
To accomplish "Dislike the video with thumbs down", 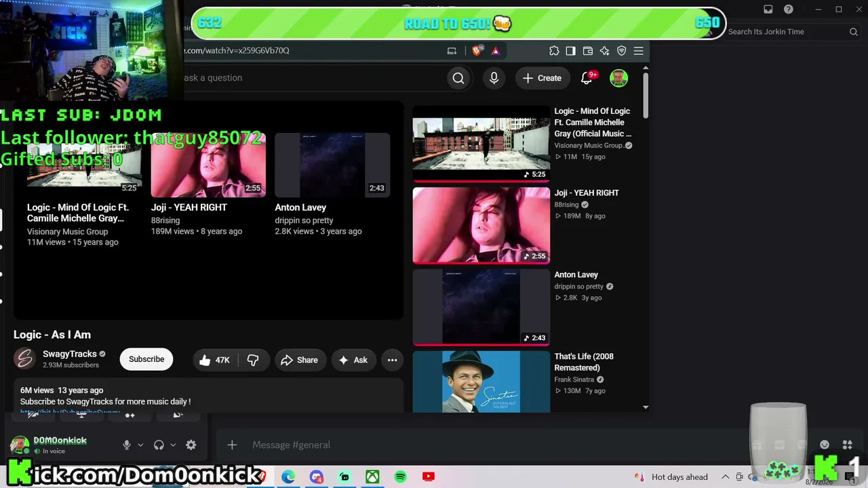I will pyautogui.click(x=253, y=360).
